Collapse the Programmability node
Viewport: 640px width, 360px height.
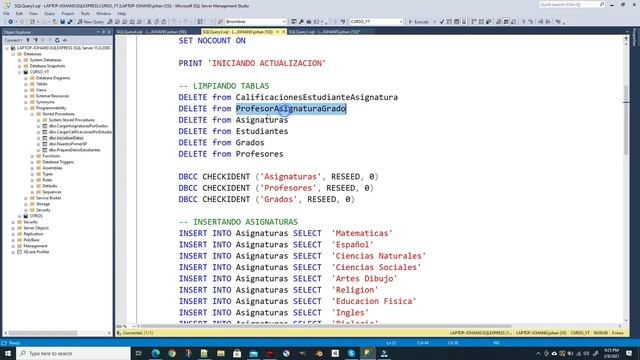coord(26,108)
